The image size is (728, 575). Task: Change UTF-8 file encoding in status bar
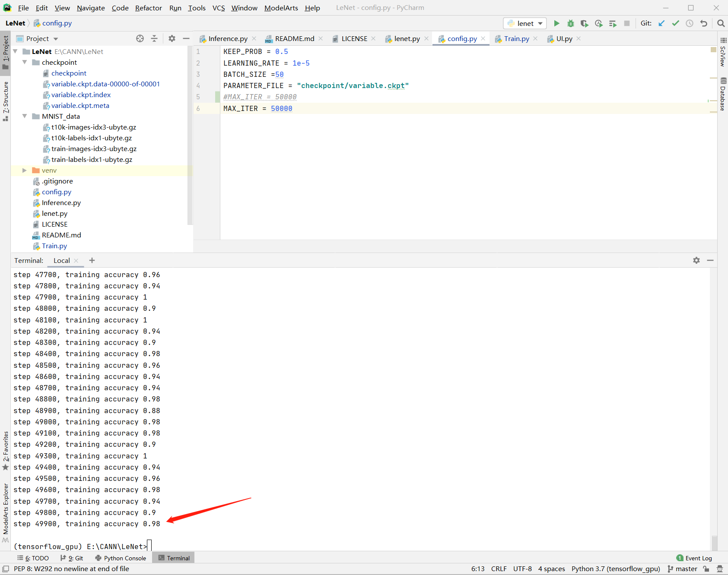(x=522, y=569)
